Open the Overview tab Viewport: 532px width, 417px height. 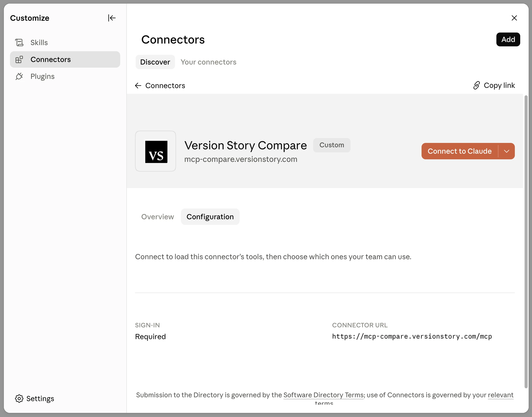158,217
